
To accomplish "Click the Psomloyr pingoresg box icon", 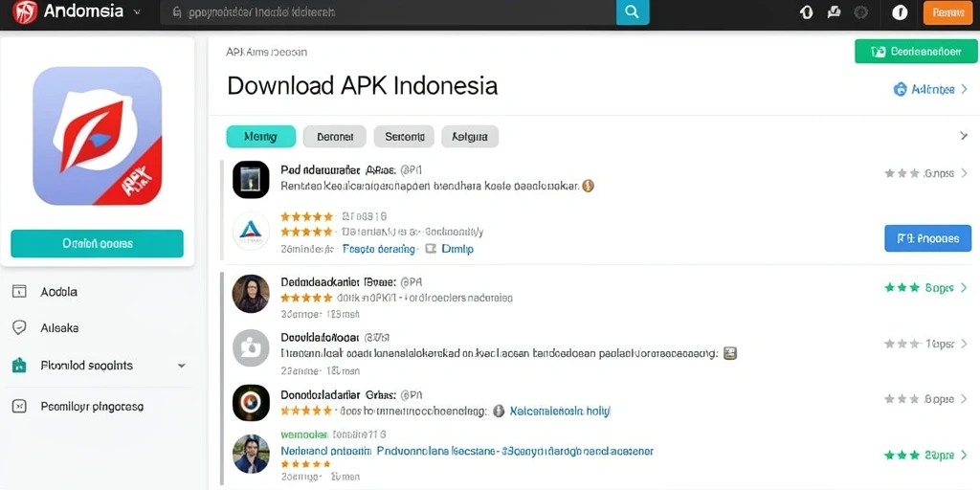I will (19, 407).
